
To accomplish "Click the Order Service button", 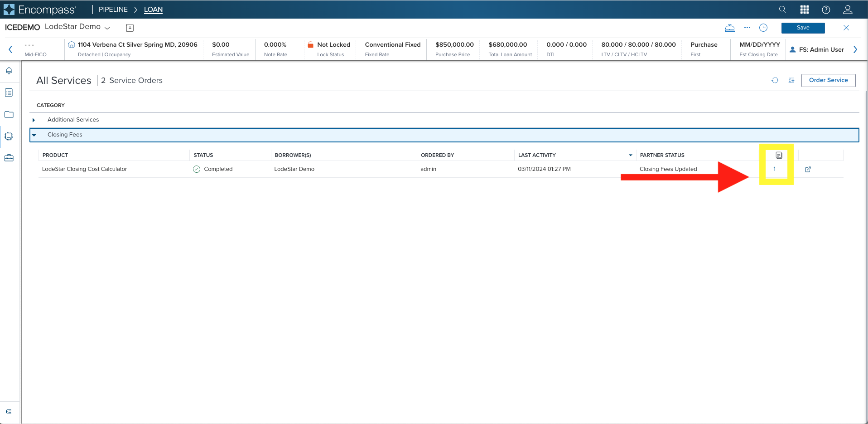I will point(828,80).
